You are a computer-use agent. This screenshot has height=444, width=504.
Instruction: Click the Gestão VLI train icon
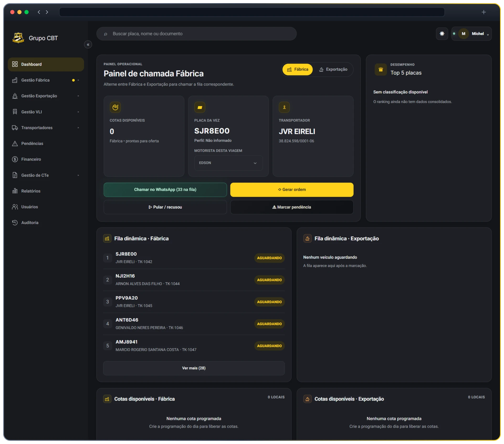(15, 112)
